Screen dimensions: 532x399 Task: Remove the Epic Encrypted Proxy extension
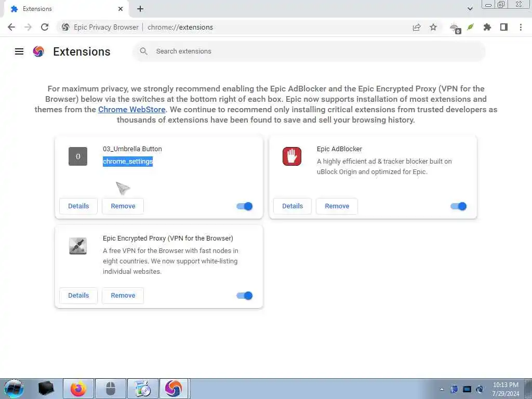click(123, 296)
